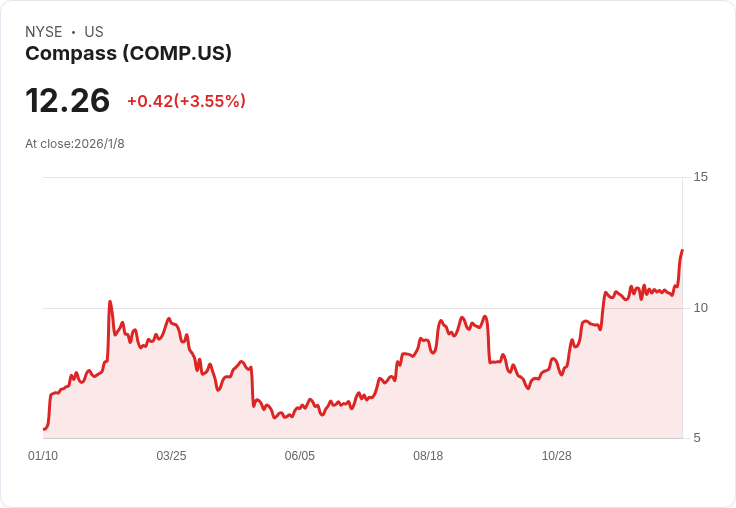
Task: Click the 08/18 date axis label
Action: 428,455
